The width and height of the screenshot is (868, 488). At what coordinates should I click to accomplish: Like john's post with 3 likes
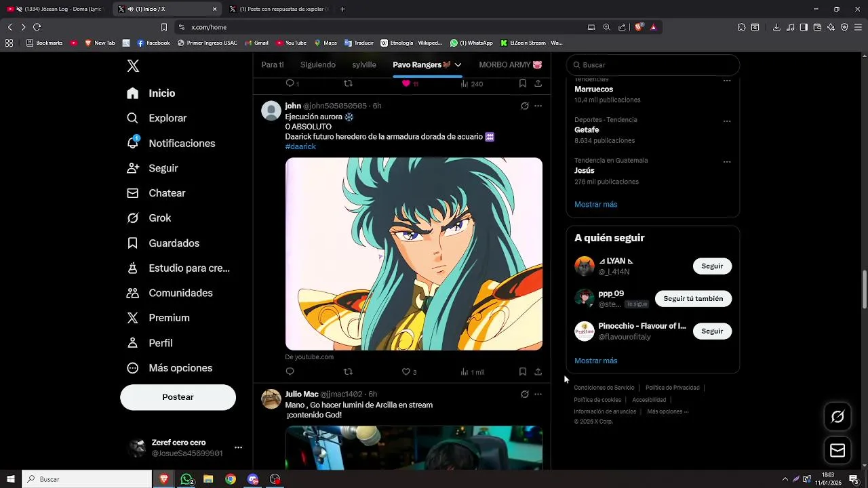[x=409, y=371]
